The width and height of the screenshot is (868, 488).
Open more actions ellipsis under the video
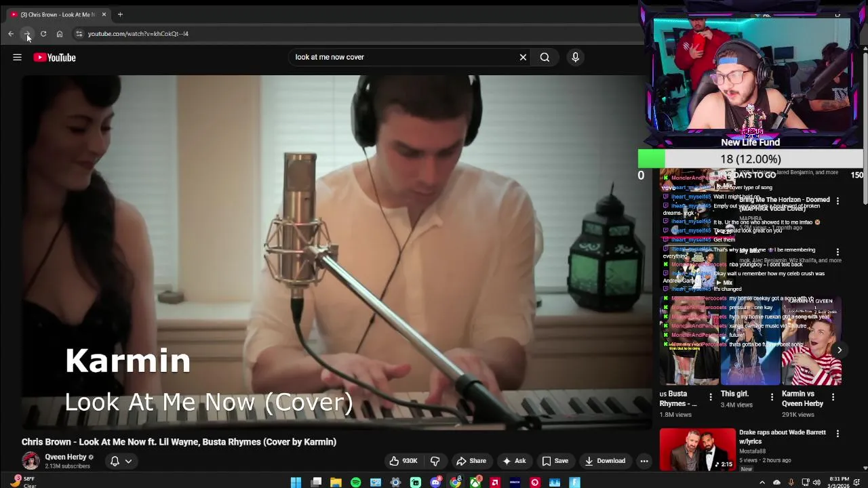pos(644,461)
